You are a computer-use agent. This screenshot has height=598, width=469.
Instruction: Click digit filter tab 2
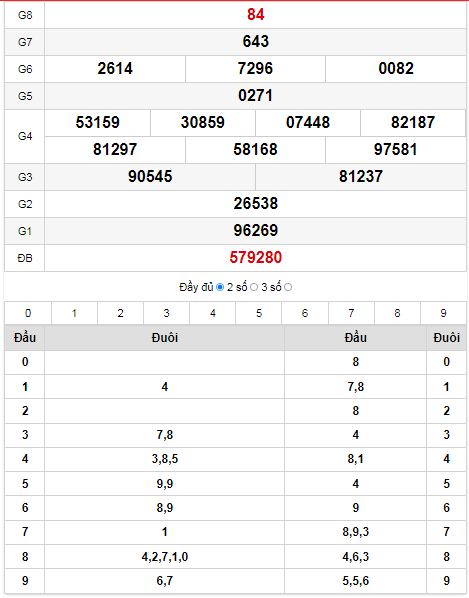pyautogui.click(x=120, y=313)
